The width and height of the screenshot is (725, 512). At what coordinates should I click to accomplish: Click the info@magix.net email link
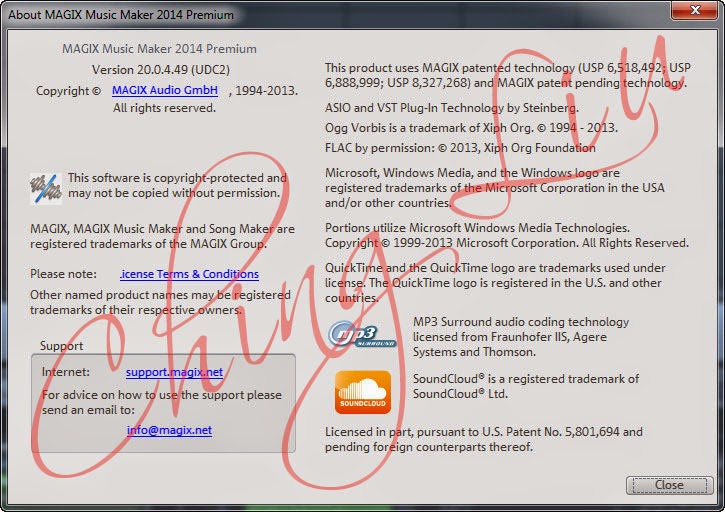169,430
